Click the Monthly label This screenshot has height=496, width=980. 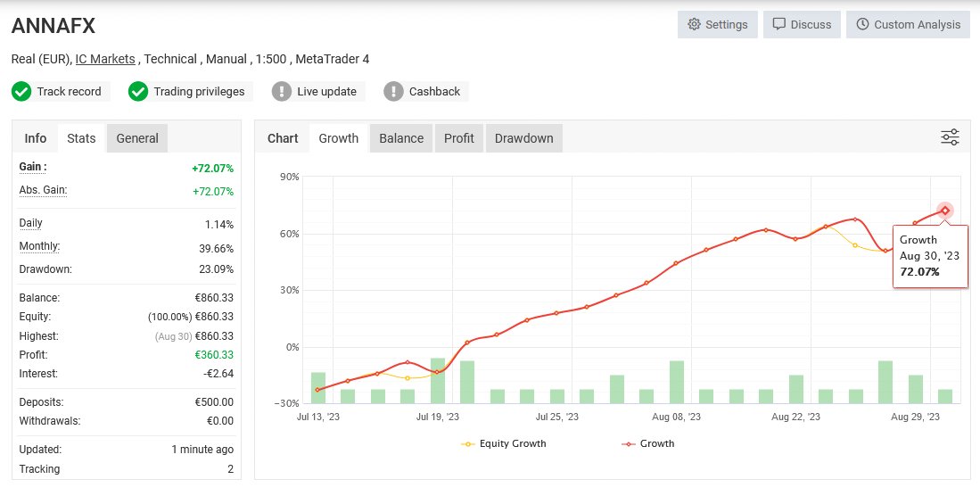pyautogui.click(x=39, y=246)
